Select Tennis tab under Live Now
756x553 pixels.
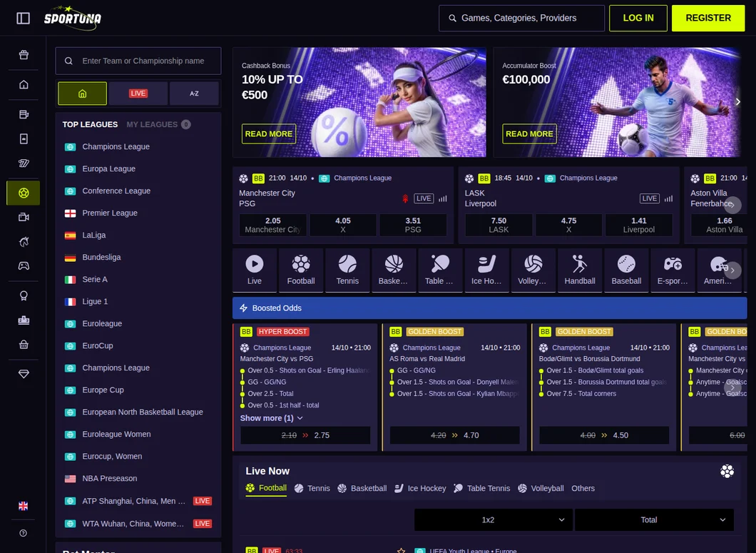[x=312, y=488]
